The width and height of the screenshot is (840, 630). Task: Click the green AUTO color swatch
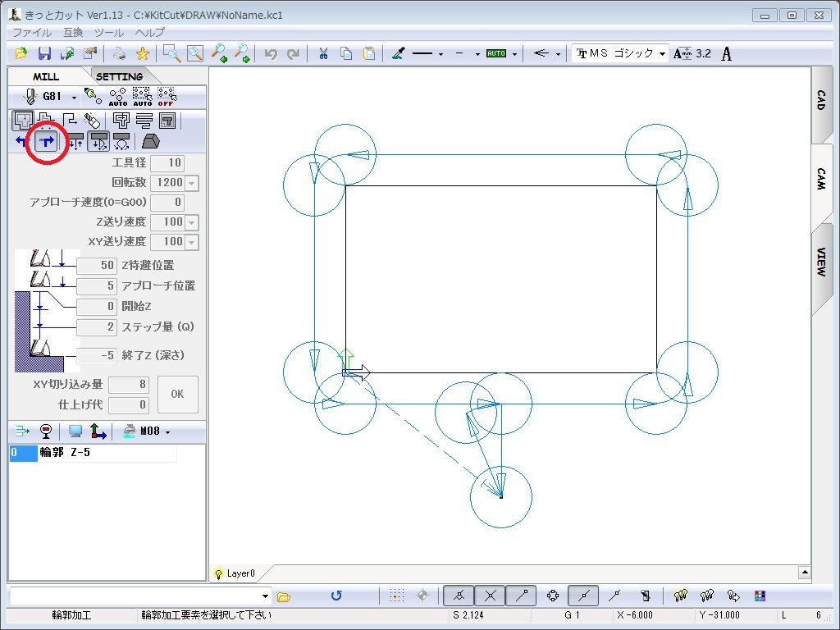click(496, 53)
